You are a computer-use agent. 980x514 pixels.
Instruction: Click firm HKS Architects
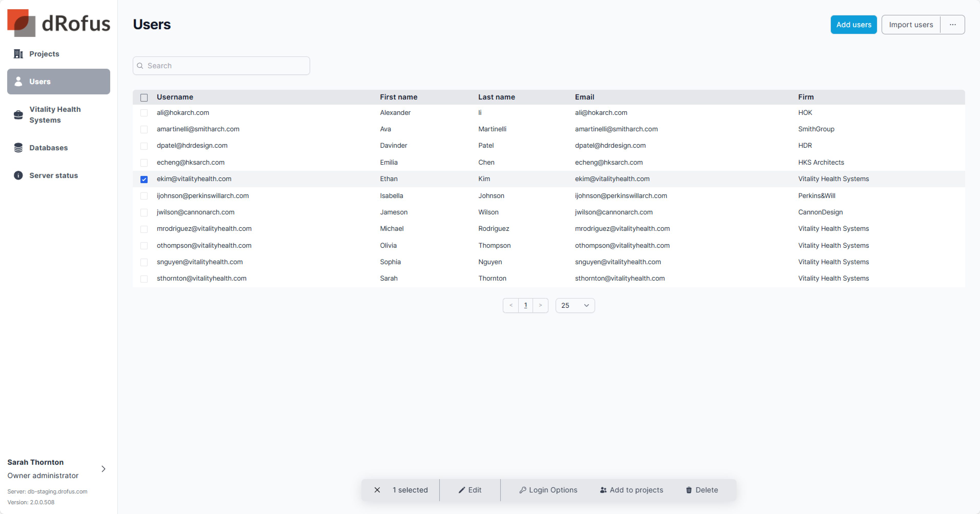click(x=821, y=162)
